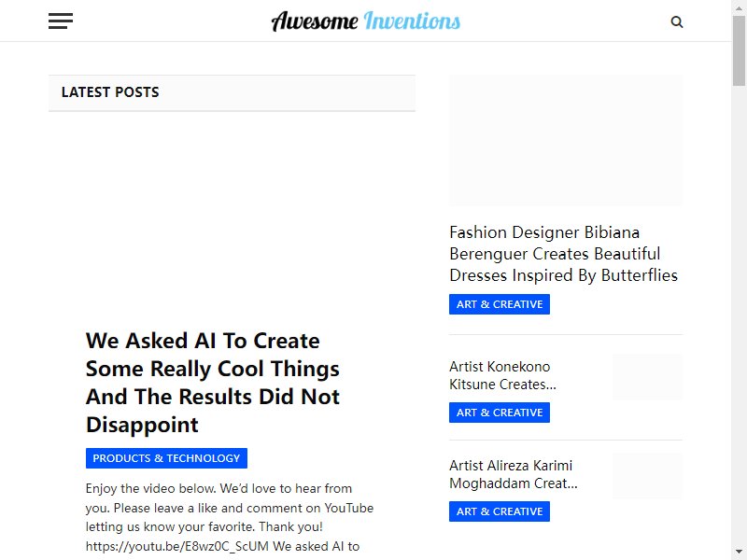Screen dimensions: 747x560
Task: Open the Artist Konekono Kitsune article
Action: point(502,375)
